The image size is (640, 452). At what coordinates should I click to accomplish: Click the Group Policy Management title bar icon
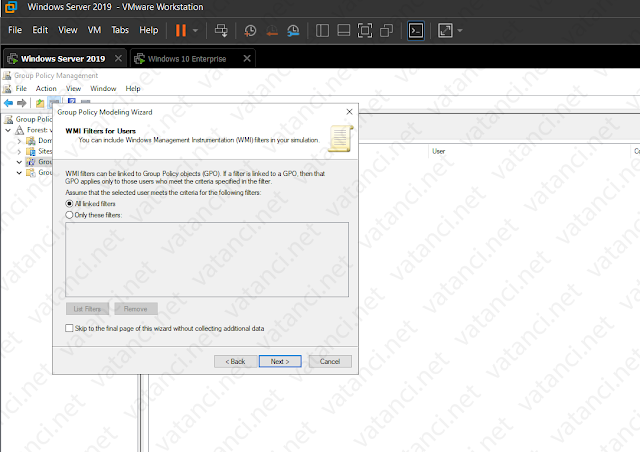pos(7,76)
